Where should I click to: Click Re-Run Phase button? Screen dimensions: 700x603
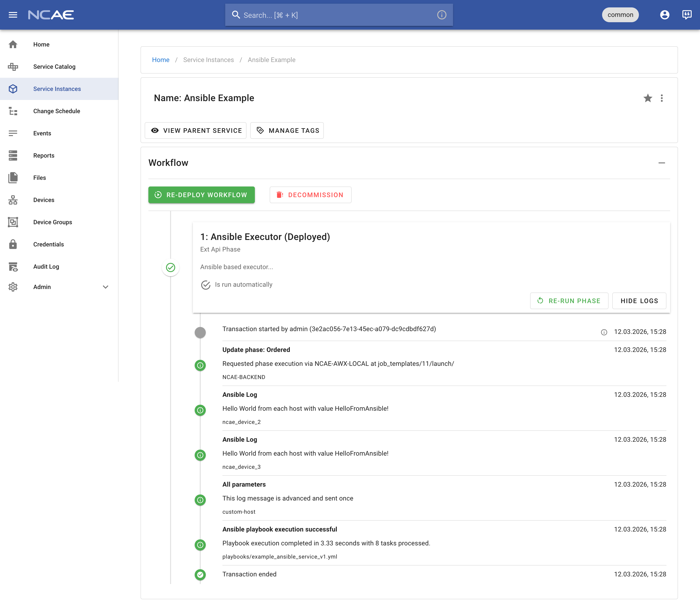(569, 301)
